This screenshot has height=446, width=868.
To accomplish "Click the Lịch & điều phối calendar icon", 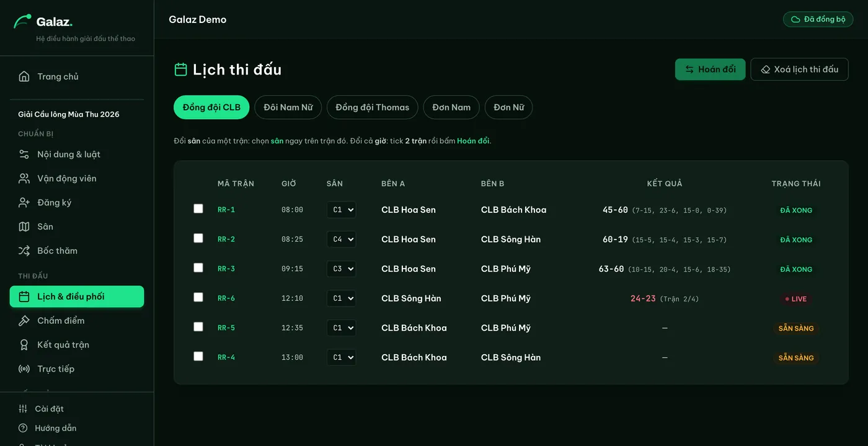I will coord(24,297).
